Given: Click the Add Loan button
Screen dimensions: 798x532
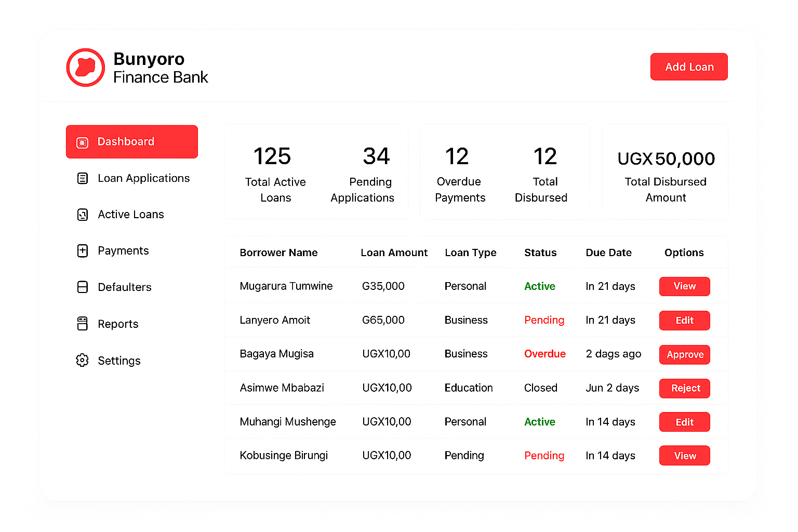Looking at the screenshot, I should point(689,66).
